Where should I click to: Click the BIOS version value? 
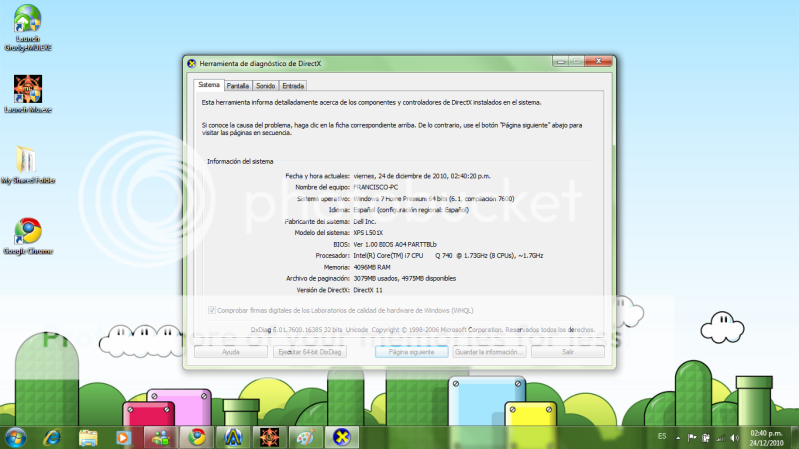click(x=395, y=245)
